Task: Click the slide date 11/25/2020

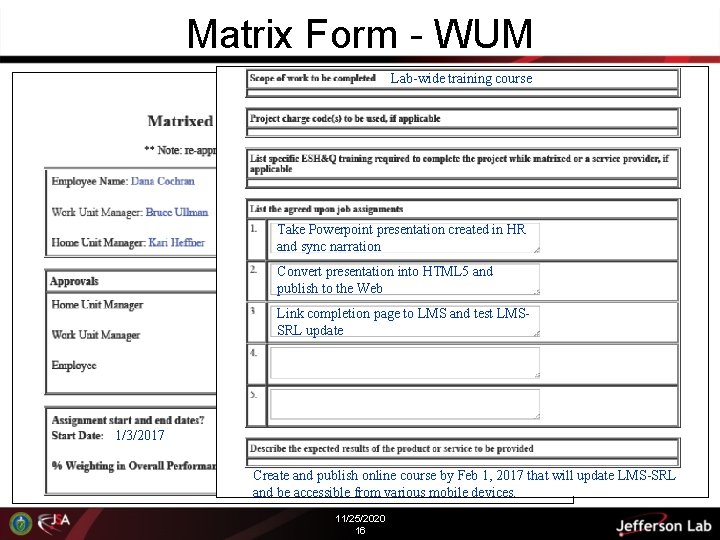Action: pos(360,518)
